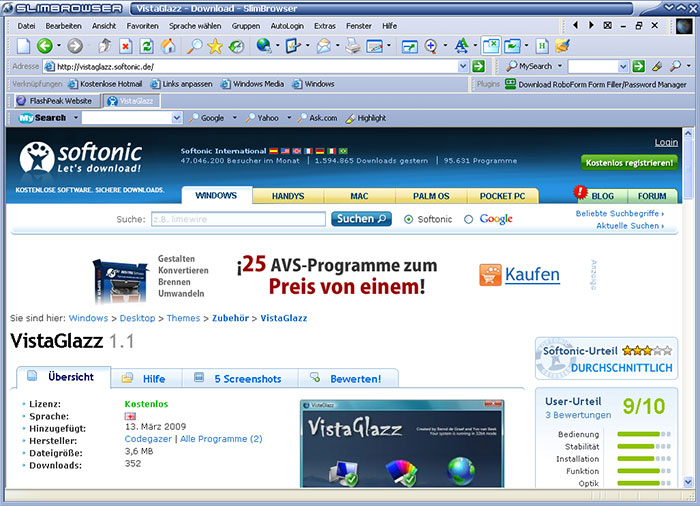Click the Highlight marker icon
700x506 pixels.
350,118
